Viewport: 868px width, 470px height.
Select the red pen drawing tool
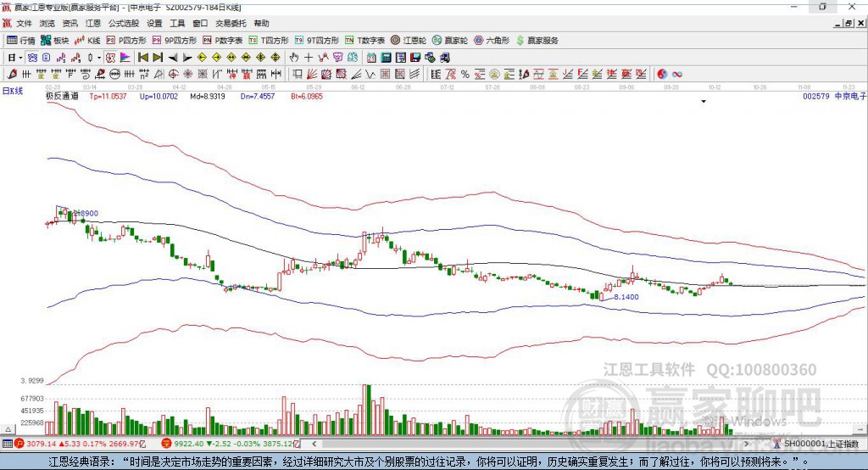(12, 74)
